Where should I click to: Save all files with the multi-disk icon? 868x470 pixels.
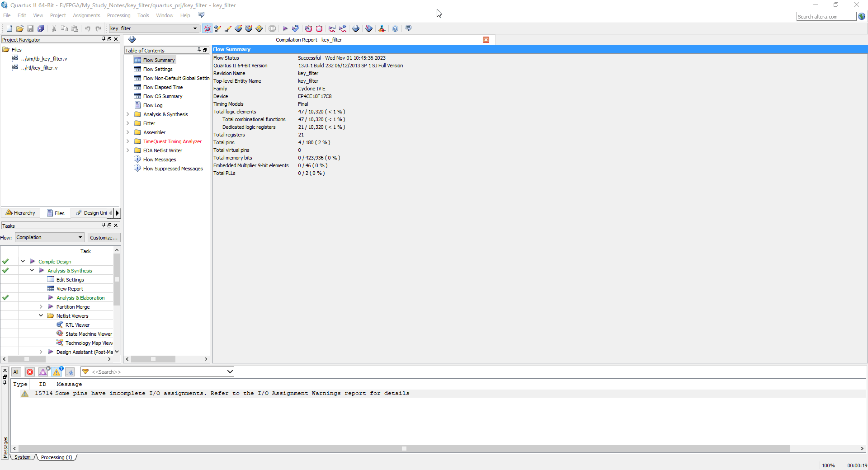(41, 28)
